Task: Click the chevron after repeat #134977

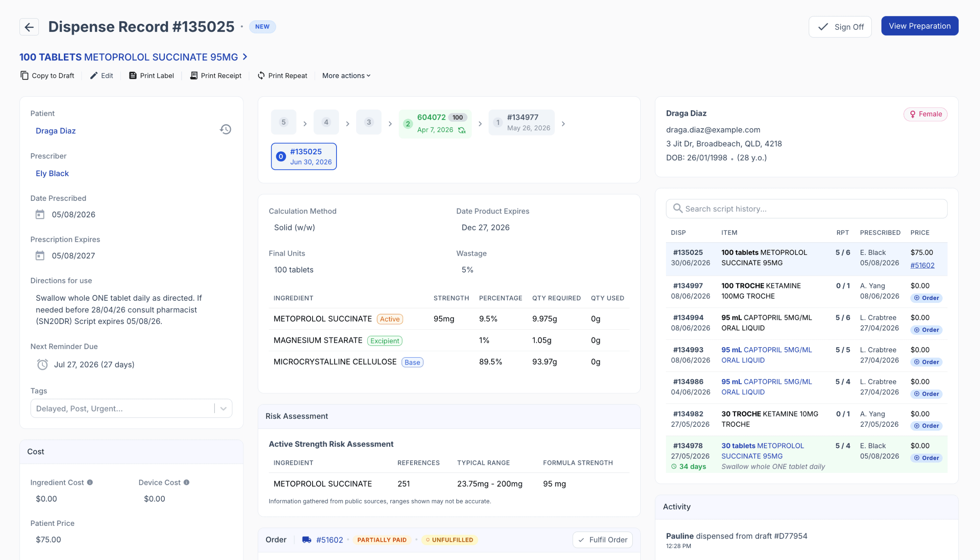Action: click(x=563, y=124)
